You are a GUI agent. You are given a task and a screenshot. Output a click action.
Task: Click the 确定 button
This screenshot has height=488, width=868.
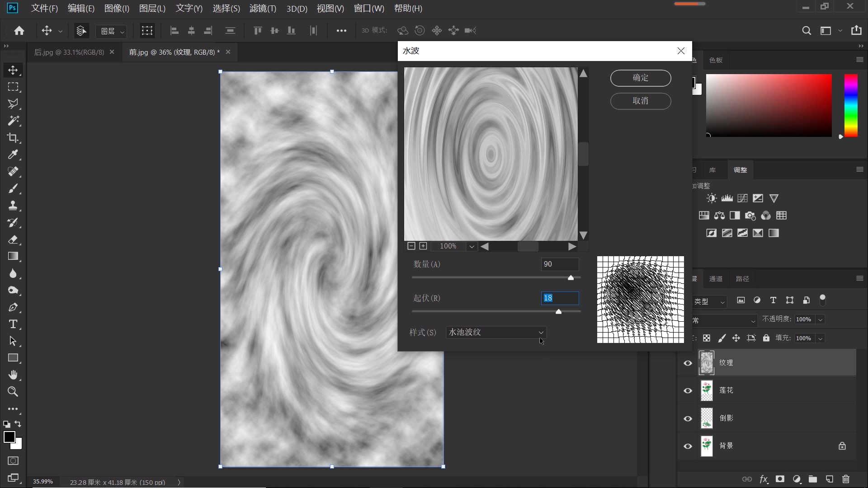tap(640, 78)
